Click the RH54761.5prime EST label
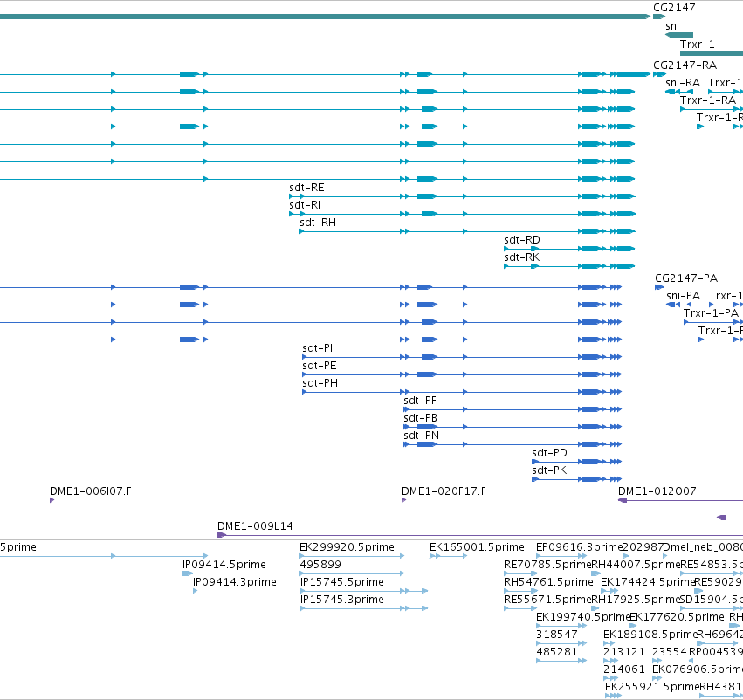Screen dimensions: 743x700 tap(548, 582)
